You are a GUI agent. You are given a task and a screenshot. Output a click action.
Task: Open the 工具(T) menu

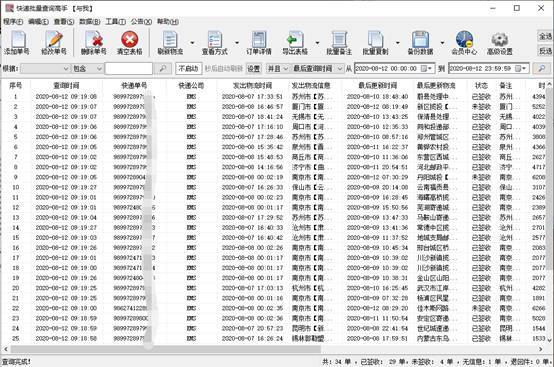tap(115, 22)
